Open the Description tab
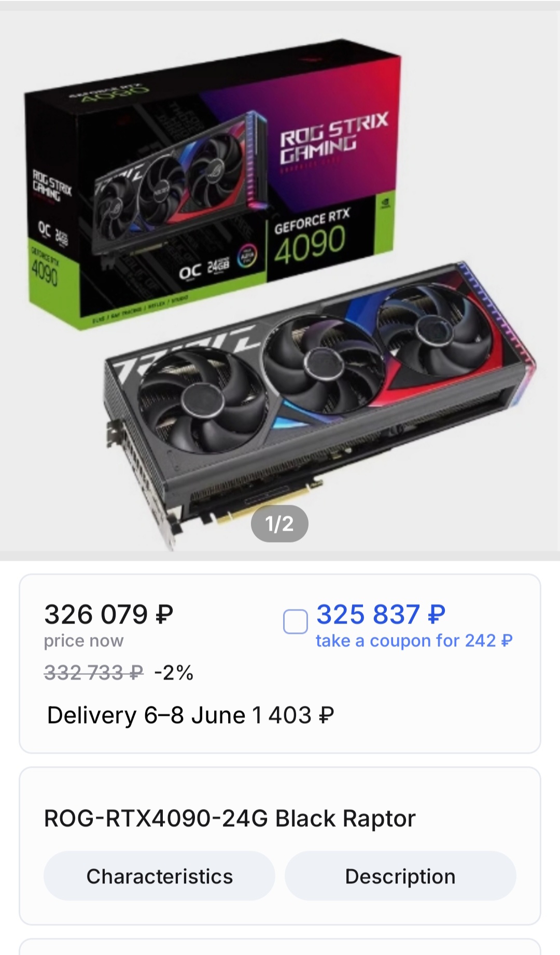This screenshot has width=560, height=955. point(400,876)
